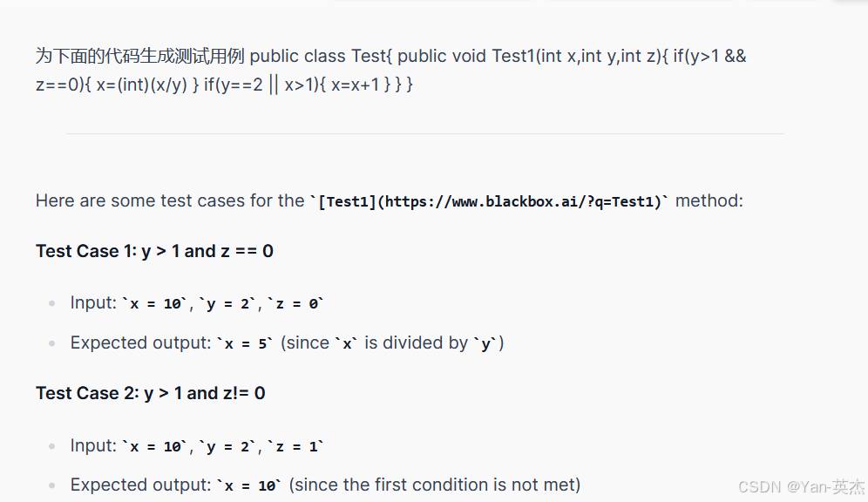Click the user prompt code text
This screenshot has width=868, height=502.
coord(390,71)
